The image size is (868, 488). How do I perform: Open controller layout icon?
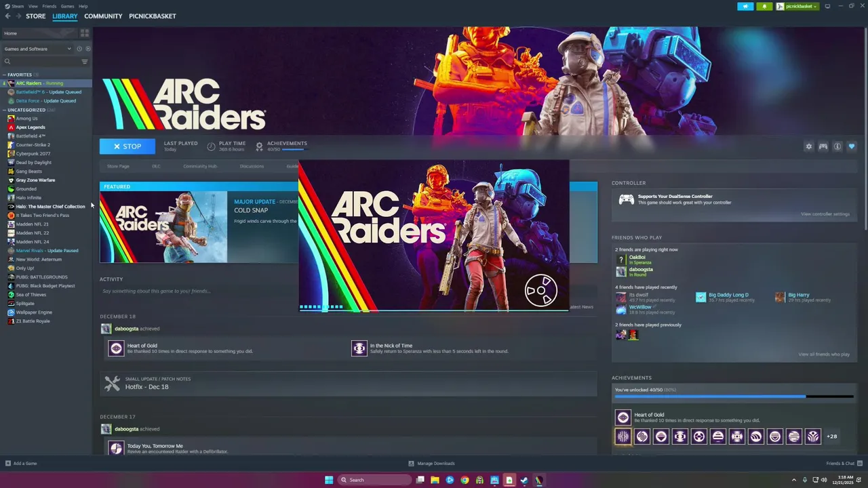(823, 146)
